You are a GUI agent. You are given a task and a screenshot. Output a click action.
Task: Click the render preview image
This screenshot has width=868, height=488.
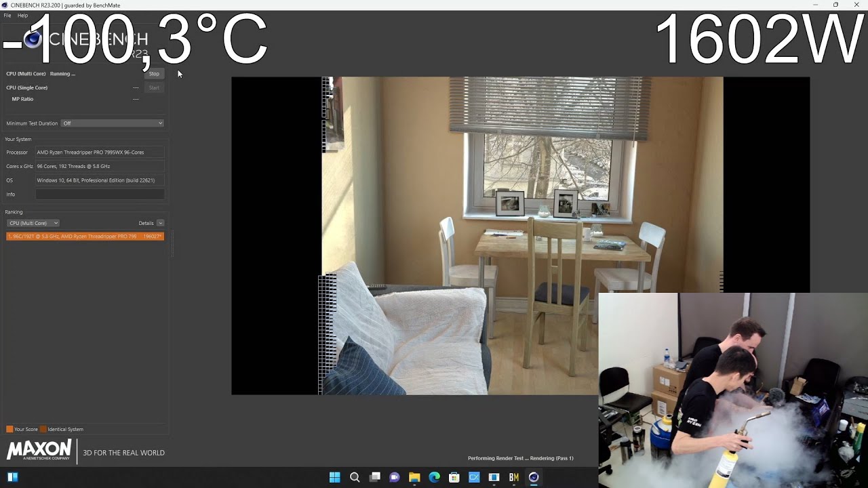coord(520,235)
